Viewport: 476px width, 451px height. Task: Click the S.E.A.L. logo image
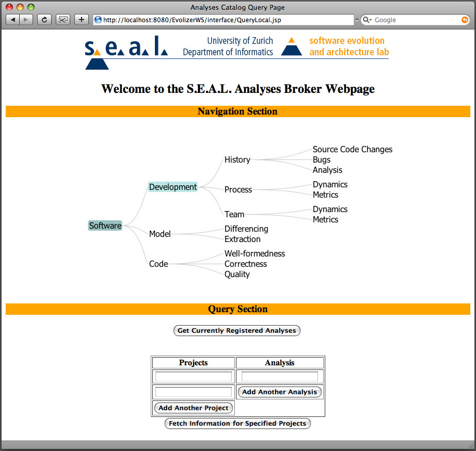click(x=126, y=51)
